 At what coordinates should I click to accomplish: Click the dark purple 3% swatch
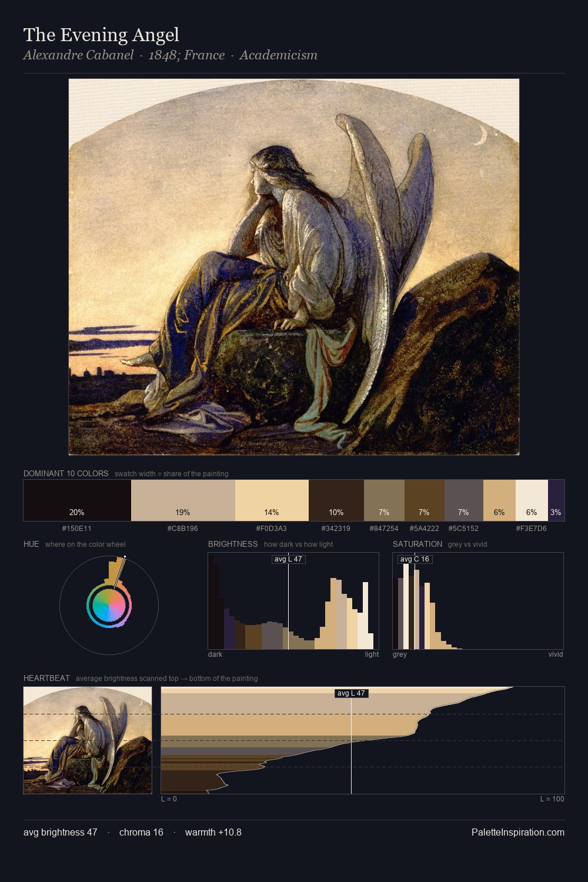pyautogui.click(x=556, y=500)
